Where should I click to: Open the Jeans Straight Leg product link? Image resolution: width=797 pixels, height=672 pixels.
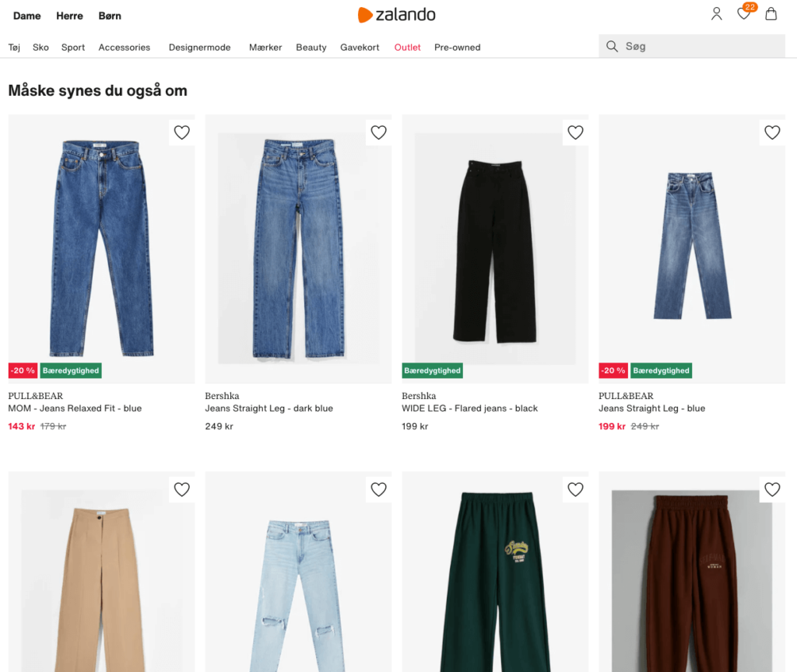coord(267,408)
